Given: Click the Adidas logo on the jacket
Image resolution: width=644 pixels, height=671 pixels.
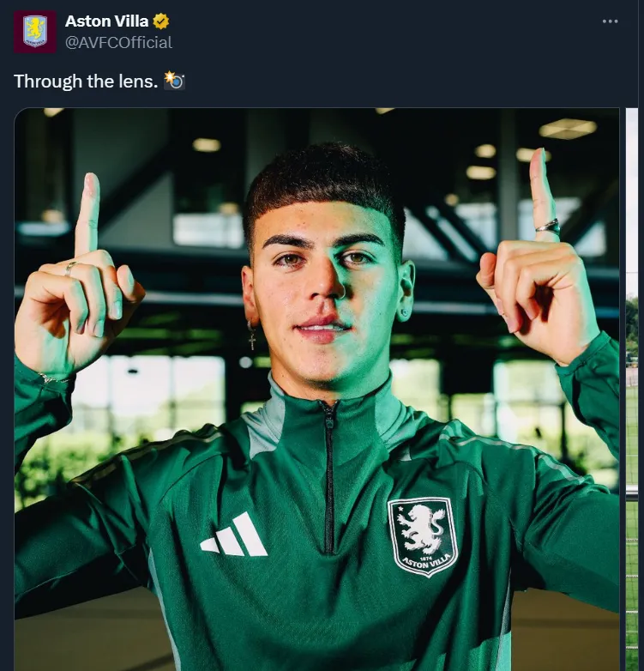Looking at the screenshot, I should [234, 535].
